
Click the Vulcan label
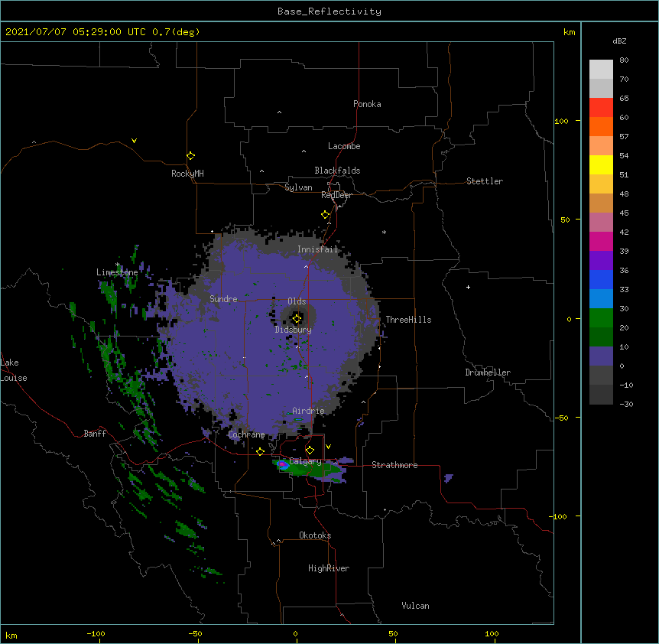(415, 606)
